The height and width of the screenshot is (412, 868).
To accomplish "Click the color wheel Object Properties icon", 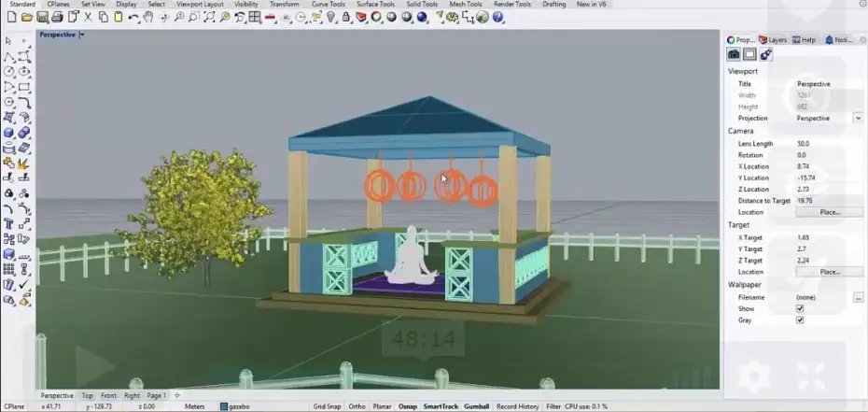I will 376,17.
